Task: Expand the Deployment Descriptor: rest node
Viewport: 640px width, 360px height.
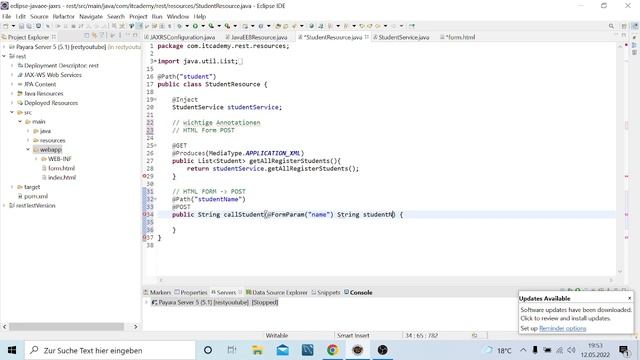Action: 12,65
